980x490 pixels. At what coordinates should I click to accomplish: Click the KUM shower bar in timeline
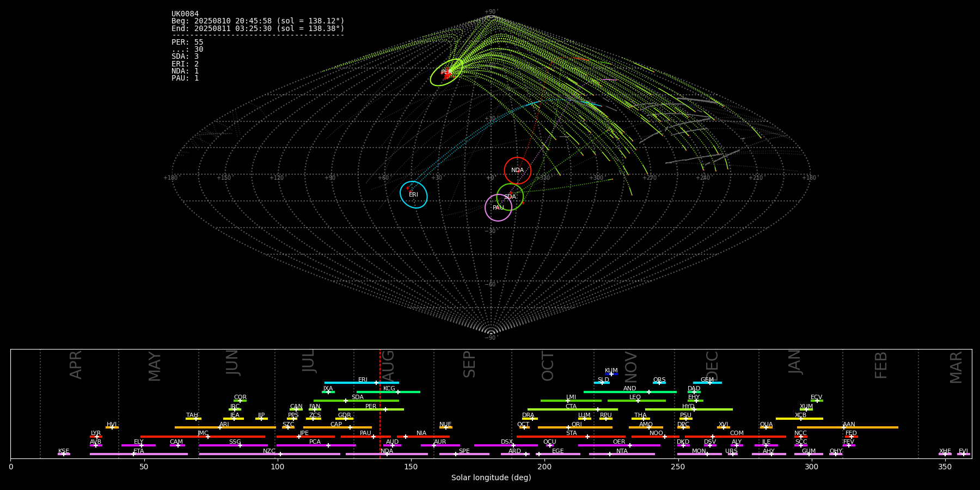coord(611,373)
